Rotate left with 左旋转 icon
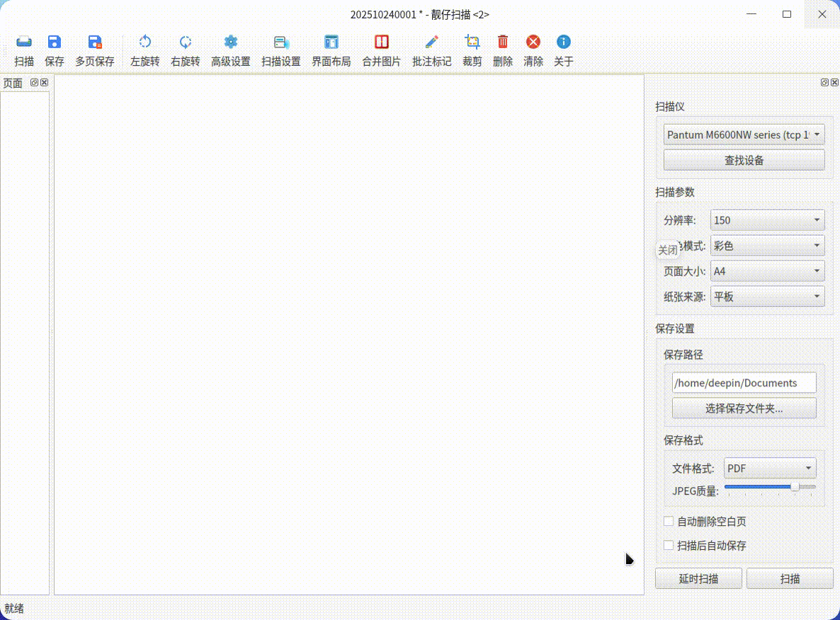This screenshot has height=620, width=840. point(144,42)
